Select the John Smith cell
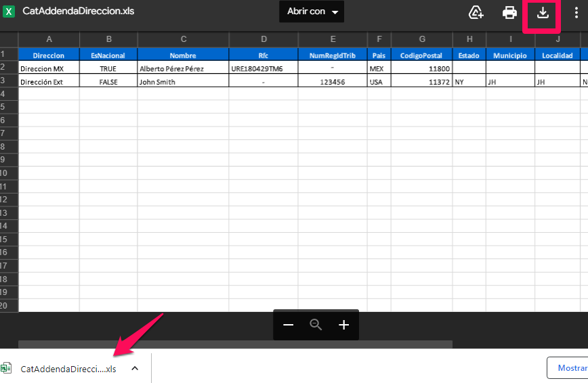This screenshot has width=588, height=383. [183, 82]
